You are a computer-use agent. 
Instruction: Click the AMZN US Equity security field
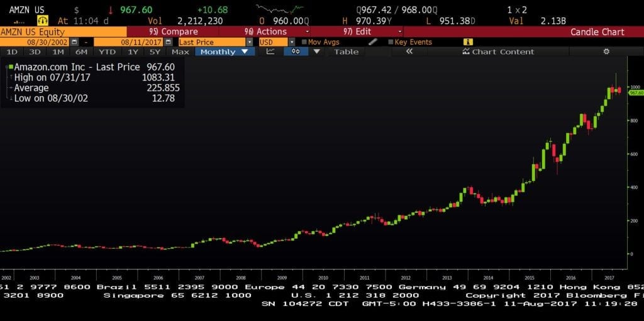tap(64, 31)
